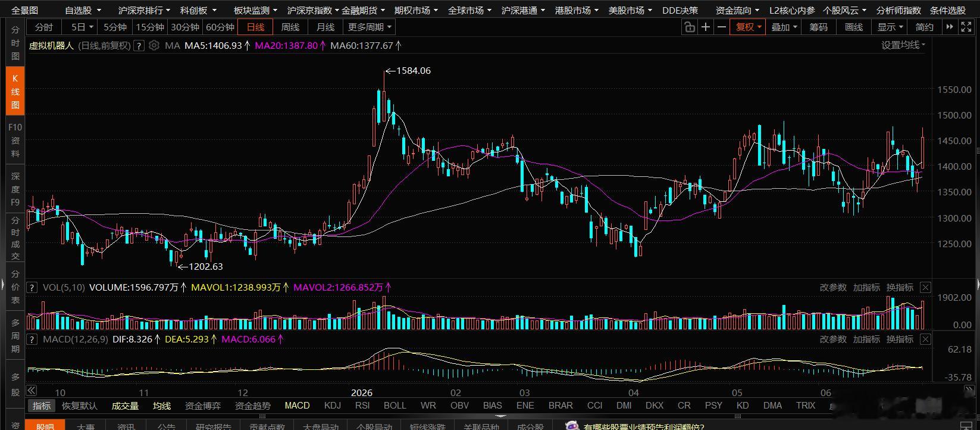Toggle the 画线 drawing mode
Screen dimensions: 980x430
click(x=853, y=27)
